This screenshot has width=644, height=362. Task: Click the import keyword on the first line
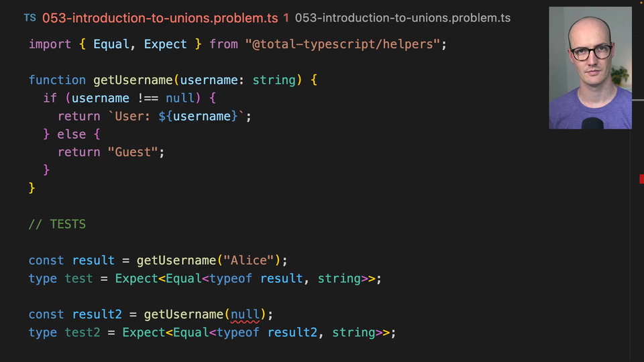(x=50, y=44)
